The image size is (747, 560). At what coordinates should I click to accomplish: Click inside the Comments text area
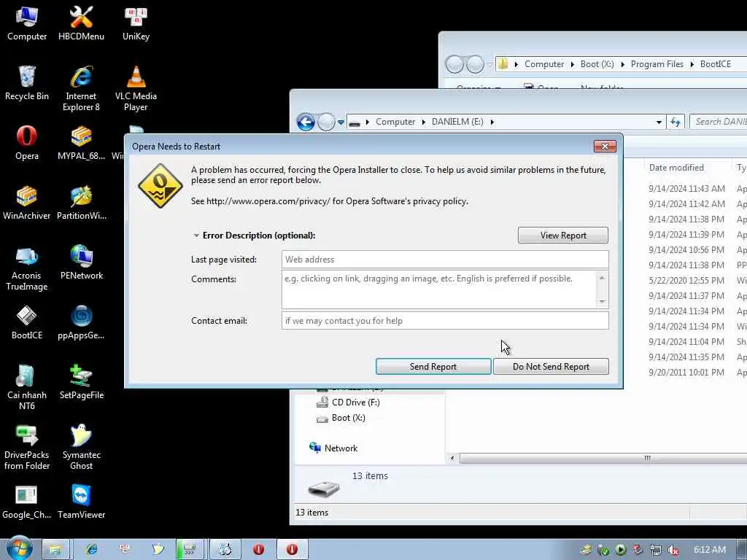(x=438, y=289)
